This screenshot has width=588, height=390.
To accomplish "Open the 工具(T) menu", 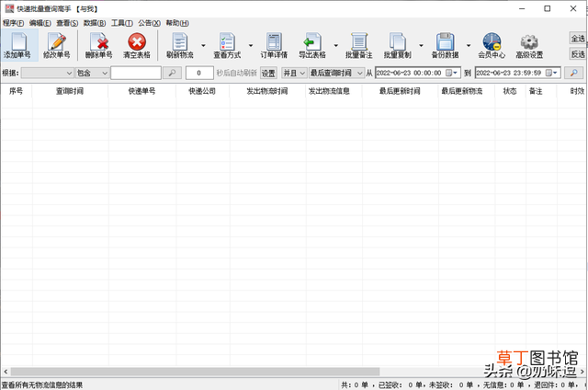I will click(122, 23).
